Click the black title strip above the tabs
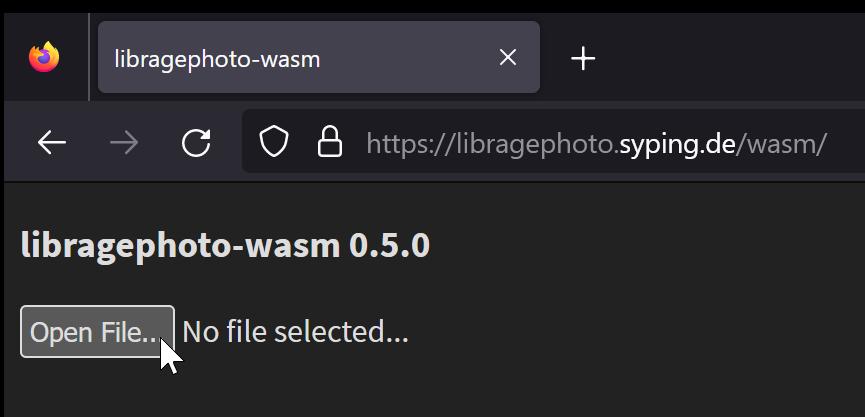The image size is (865, 417). pyautogui.click(x=430, y=8)
